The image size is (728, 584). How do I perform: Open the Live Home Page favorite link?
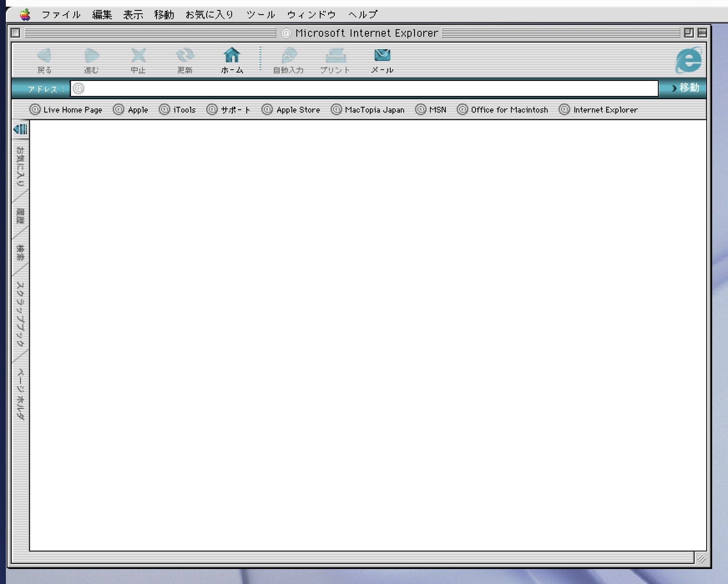point(66,110)
